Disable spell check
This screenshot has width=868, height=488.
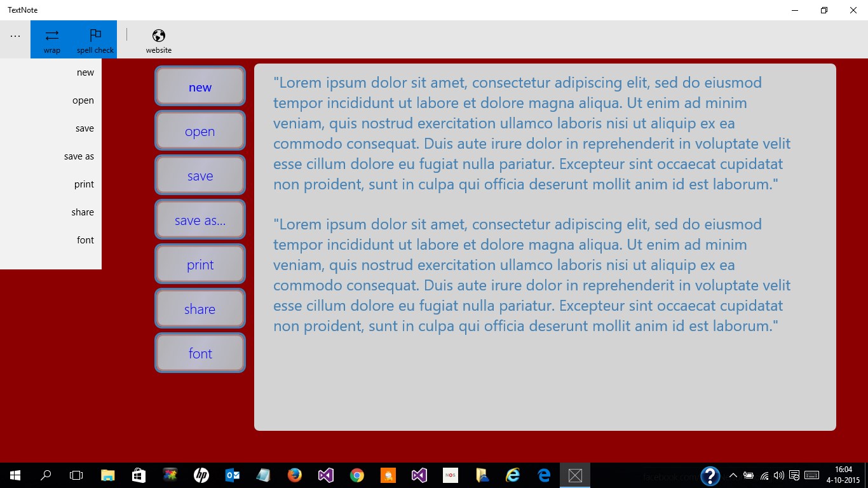95,39
